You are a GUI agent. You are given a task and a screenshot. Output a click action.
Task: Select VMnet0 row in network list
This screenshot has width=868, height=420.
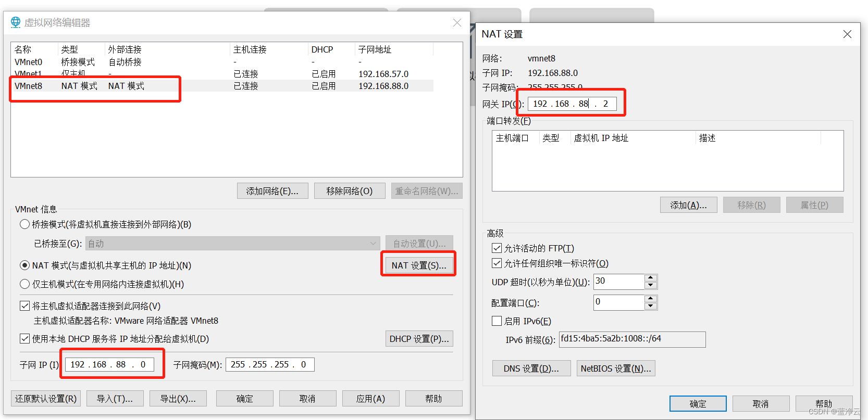[x=222, y=62]
